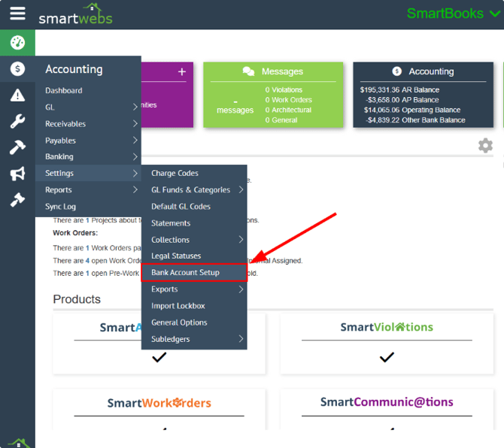Click the 0 General messages link
Image resolution: width=504 pixels, height=448 pixels.
(x=281, y=120)
